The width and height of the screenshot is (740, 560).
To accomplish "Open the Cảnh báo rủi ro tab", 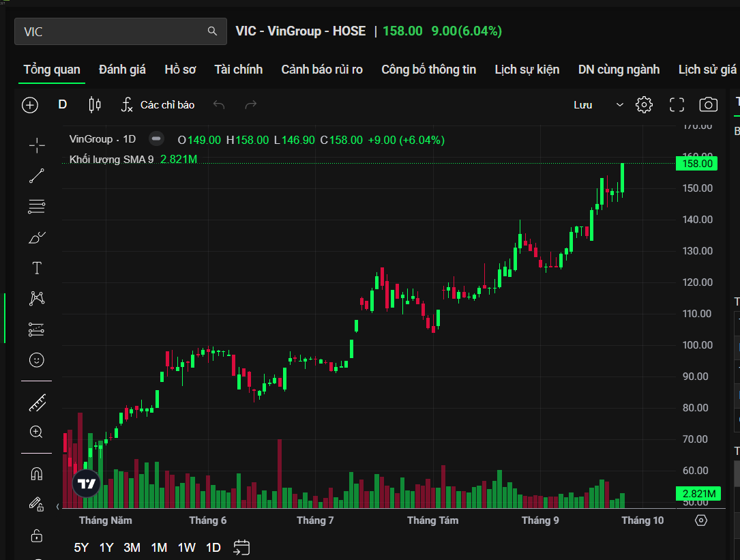I will tap(322, 70).
